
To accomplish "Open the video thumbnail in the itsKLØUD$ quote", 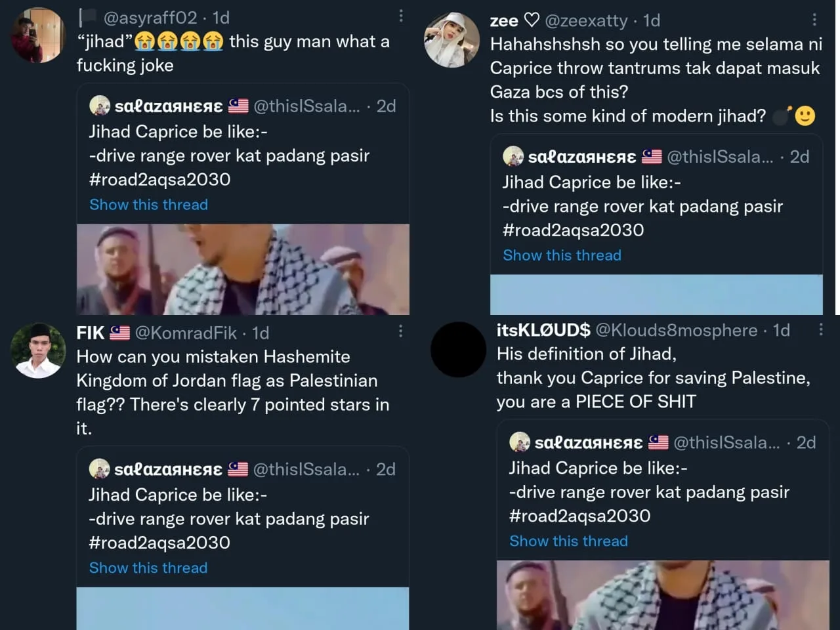I will click(663, 595).
